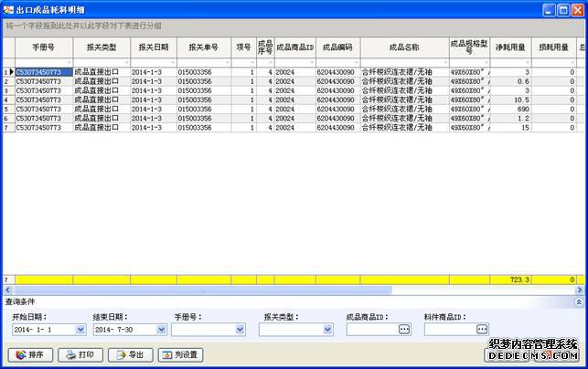Click the 成品商品ID input field
The width and height of the screenshot is (588, 369).
[x=371, y=330]
